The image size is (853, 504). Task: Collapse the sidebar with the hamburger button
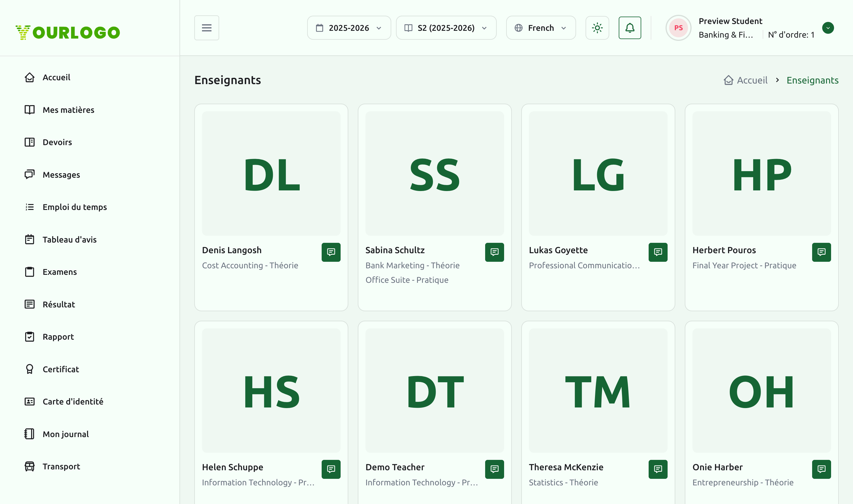click(206, 28)
